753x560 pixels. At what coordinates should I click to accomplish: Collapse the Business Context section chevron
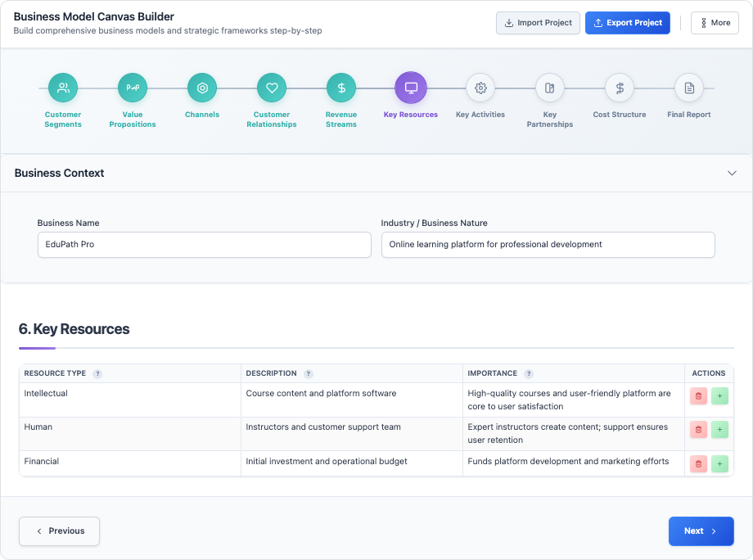(732, 173)
